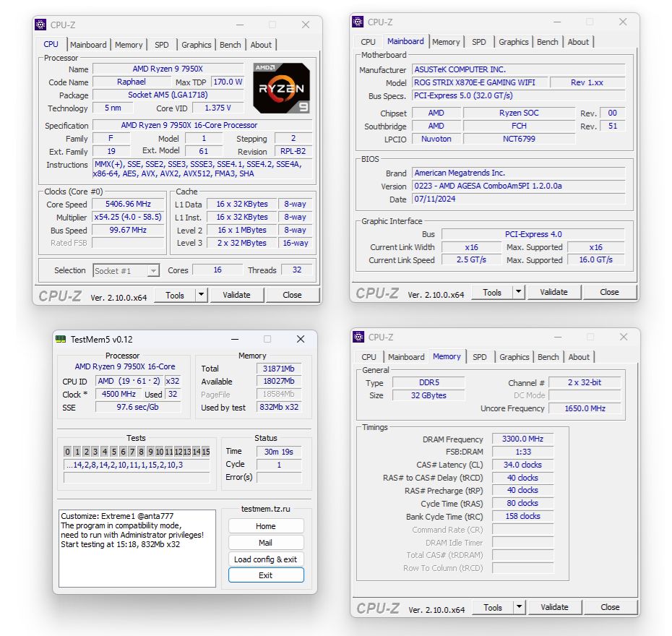This screenshot has height=636, width=672.
Task: Click Threads value 32 in CPU window
Action: click(297, 270)
